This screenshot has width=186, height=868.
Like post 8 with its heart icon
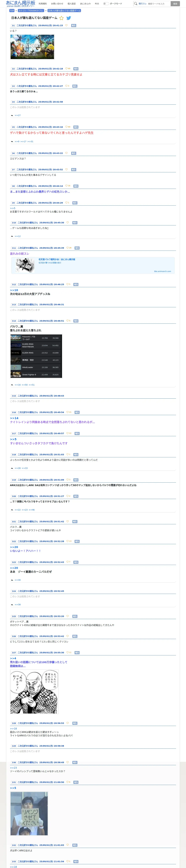66,186
